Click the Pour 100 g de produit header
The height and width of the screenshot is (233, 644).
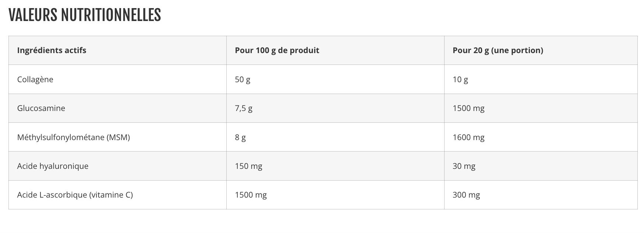click(x=277, y=51)
